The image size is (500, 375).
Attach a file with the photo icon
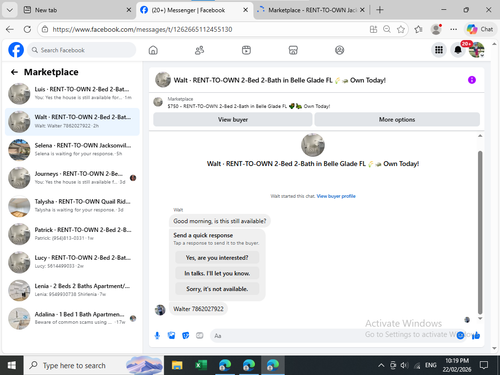click(x=171, y=335)
